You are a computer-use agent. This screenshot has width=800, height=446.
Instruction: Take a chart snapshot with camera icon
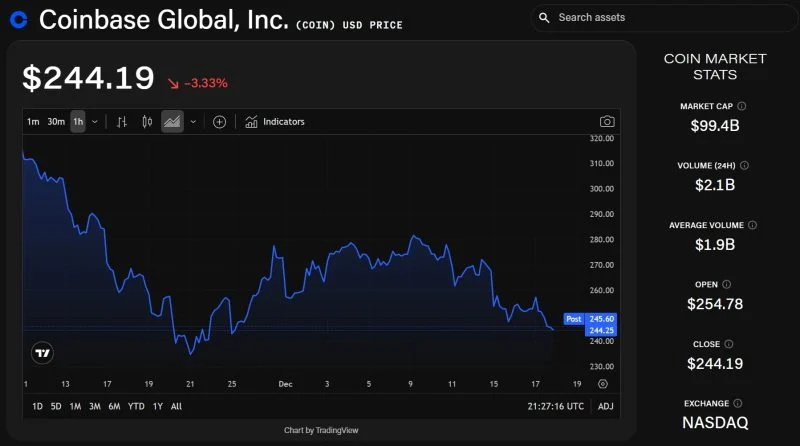pyautogui.click(x=607, y=122)
